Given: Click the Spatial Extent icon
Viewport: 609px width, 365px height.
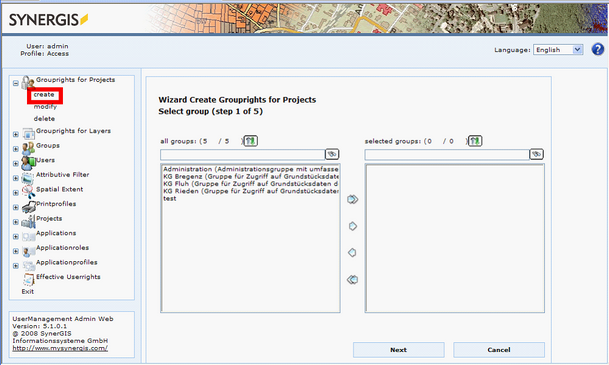Looking at the screenshot, I should click(x=28, y=192).
